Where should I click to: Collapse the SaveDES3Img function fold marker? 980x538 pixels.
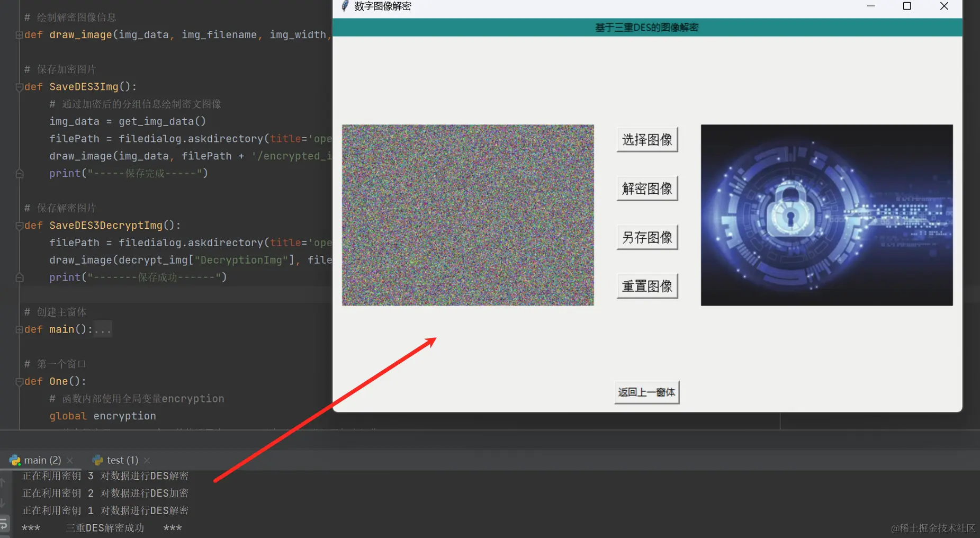click(19, 86)
